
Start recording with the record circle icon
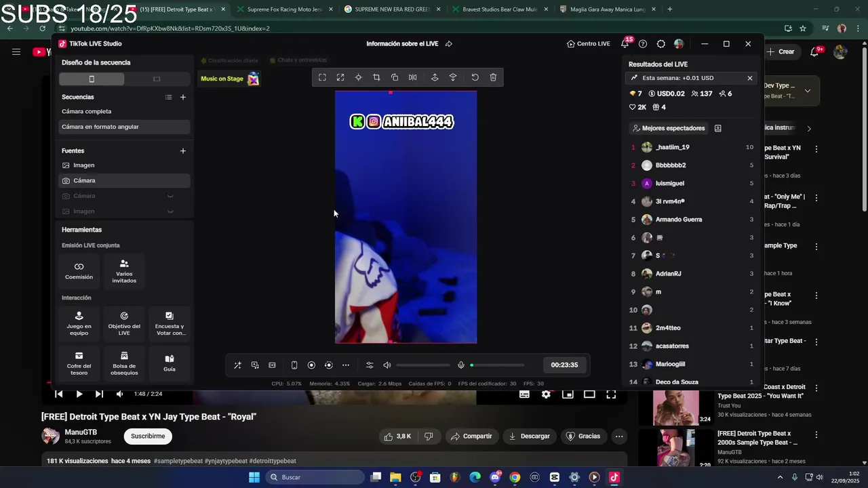point(311,365)
